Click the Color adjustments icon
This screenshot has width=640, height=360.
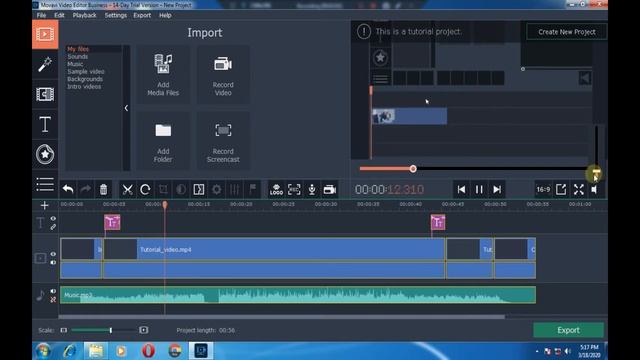[181, 189]
